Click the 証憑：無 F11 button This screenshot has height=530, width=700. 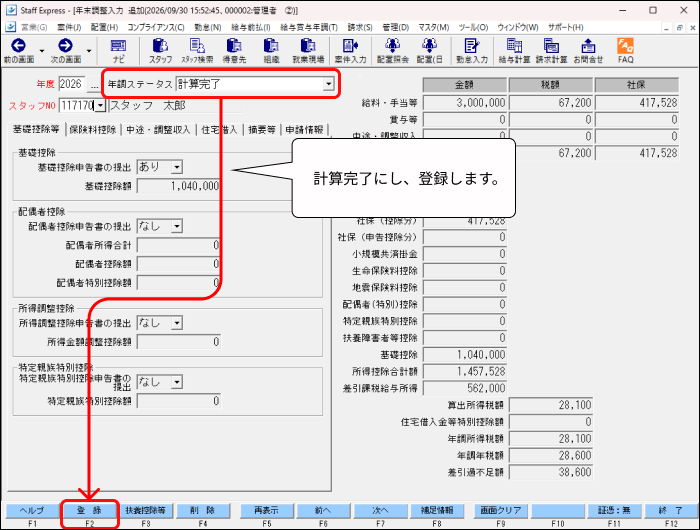(614, 510)
